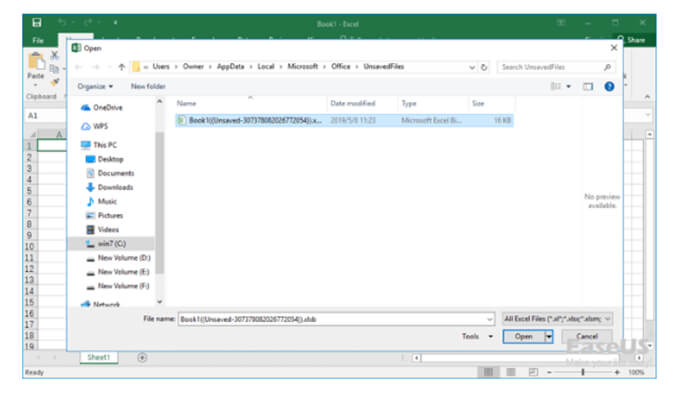
Task: Open the Organize dropdown menu
Action: [x=95, y=86]
